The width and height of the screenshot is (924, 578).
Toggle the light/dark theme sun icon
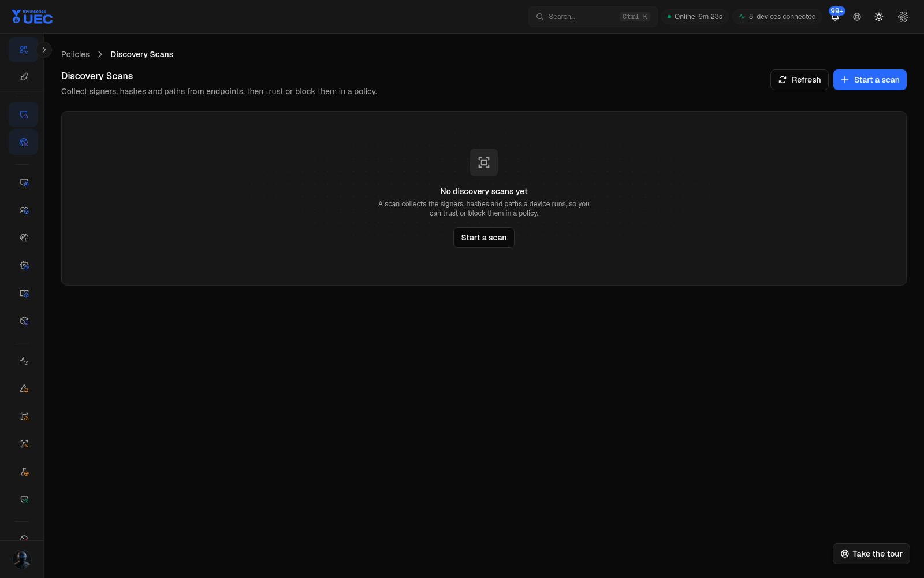(x=879, y=17)
